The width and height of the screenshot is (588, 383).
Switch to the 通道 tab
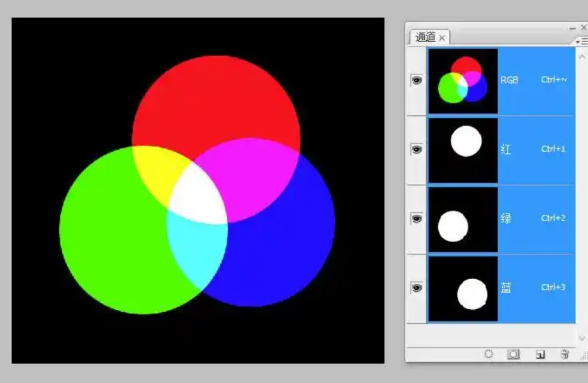point(425,37)
